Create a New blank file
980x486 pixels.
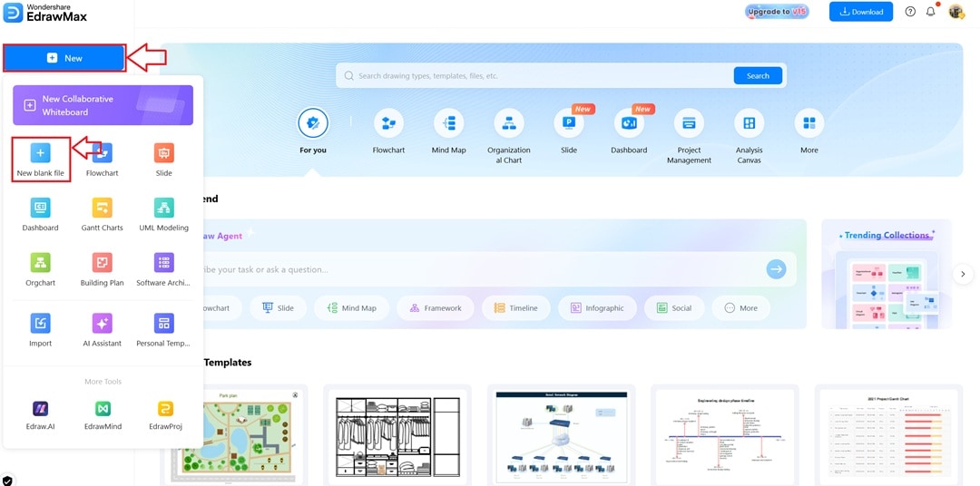41,160
